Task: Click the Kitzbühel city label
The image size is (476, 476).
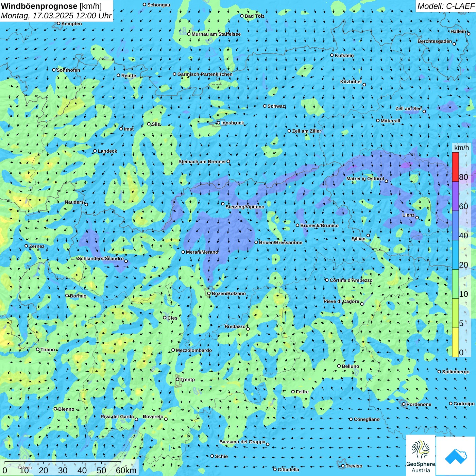Action: tap(351, 82)
